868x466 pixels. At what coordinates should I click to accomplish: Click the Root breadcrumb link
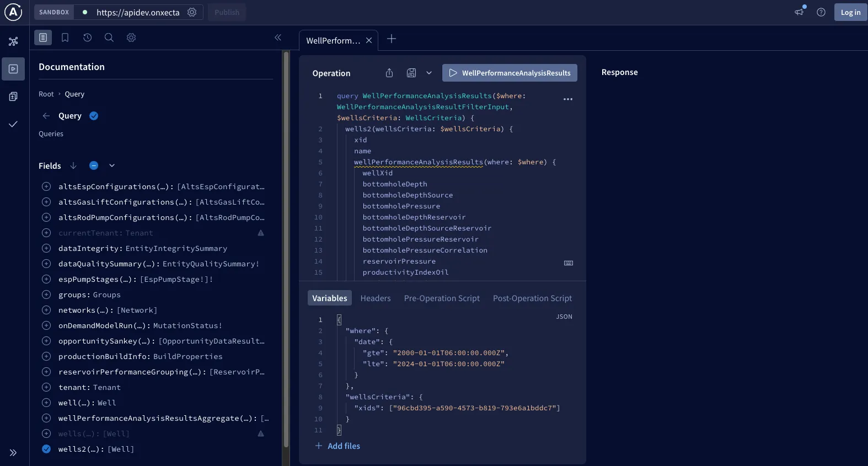(46, 94)
